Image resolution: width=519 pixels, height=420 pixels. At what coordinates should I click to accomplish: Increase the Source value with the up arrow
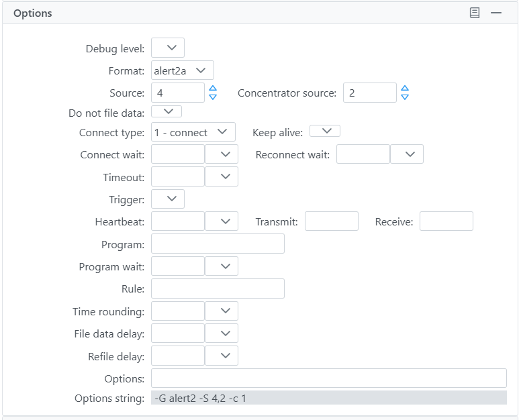213,89
